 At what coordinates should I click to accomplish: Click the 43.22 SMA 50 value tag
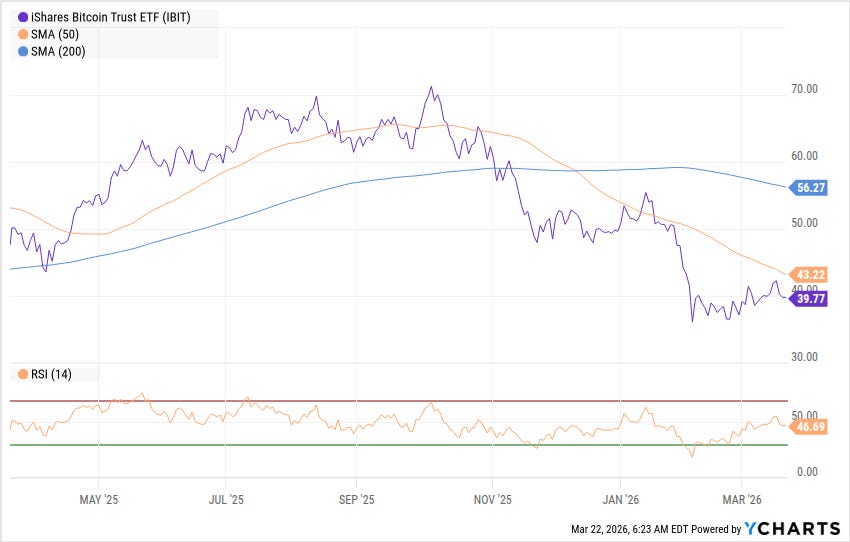807,275
